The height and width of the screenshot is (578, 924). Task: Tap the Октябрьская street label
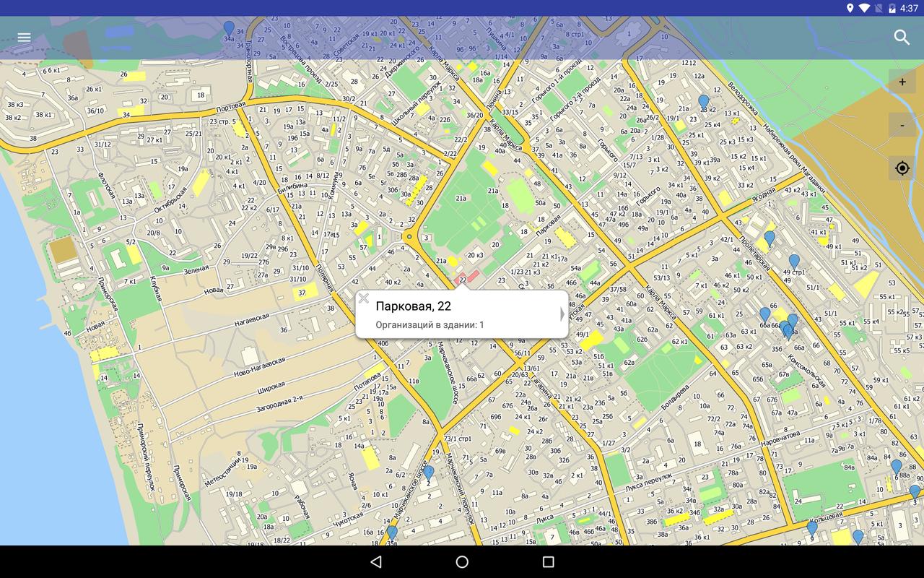pyautogui.click(x=170, y=199)
